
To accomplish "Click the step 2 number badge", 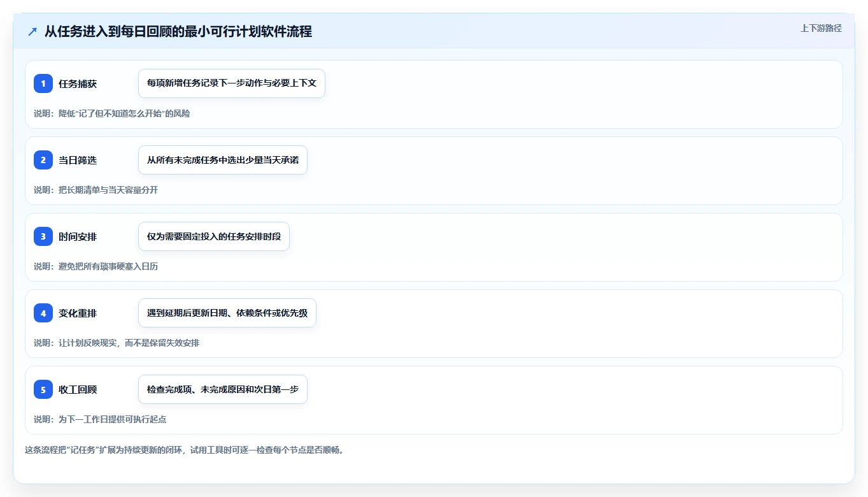I will (43, 160).
